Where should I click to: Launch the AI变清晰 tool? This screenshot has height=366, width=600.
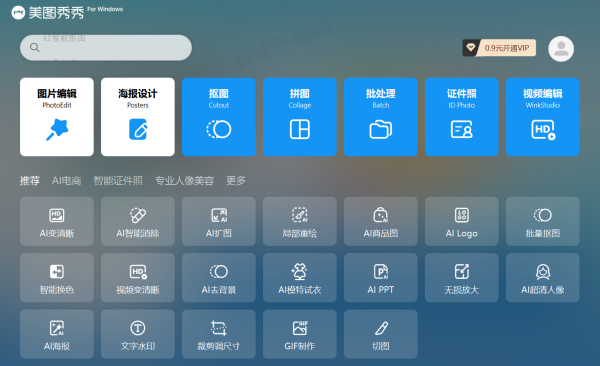point(57,221)
